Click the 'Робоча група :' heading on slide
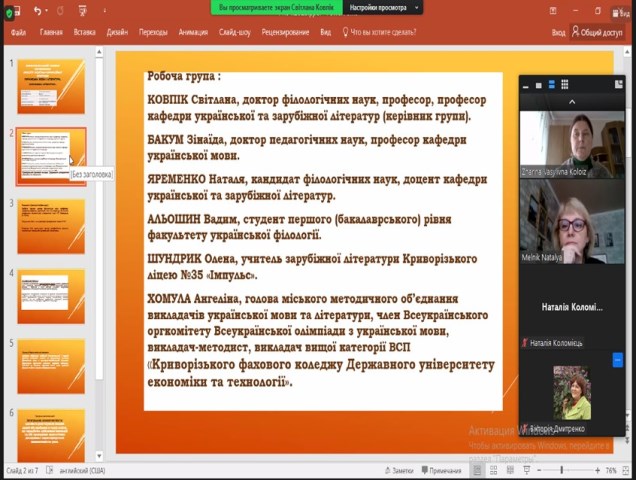Image resolution: width=636 pixels, height=480 pixels. pyautogui.click(x=184, y=76)
